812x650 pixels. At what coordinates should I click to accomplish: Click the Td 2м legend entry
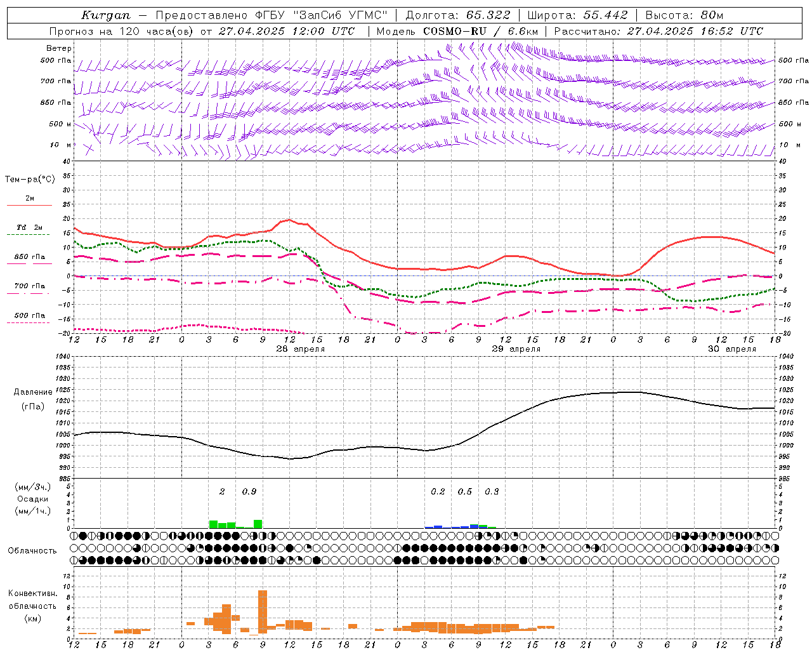tap(29, 227)
